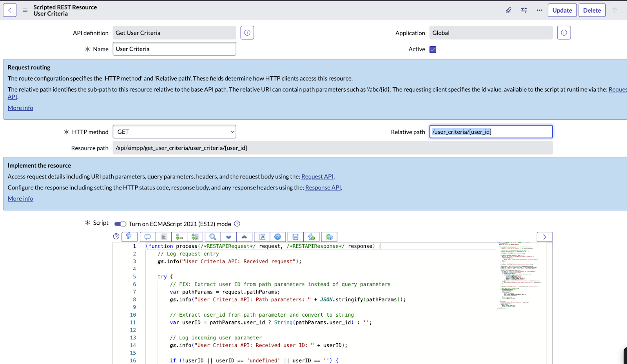Open API definition info icon

(x=247, y=33)
